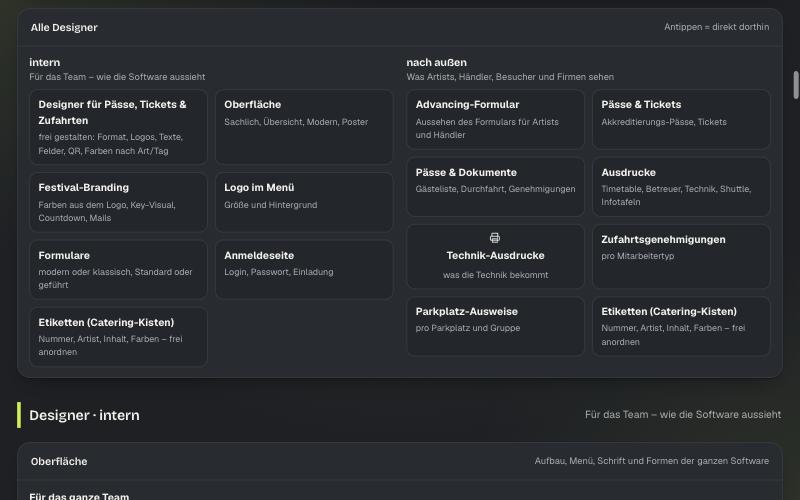
Task: Open Designer für Pässe, Tickets & Zufahrten card
Action: pos(118,127)
